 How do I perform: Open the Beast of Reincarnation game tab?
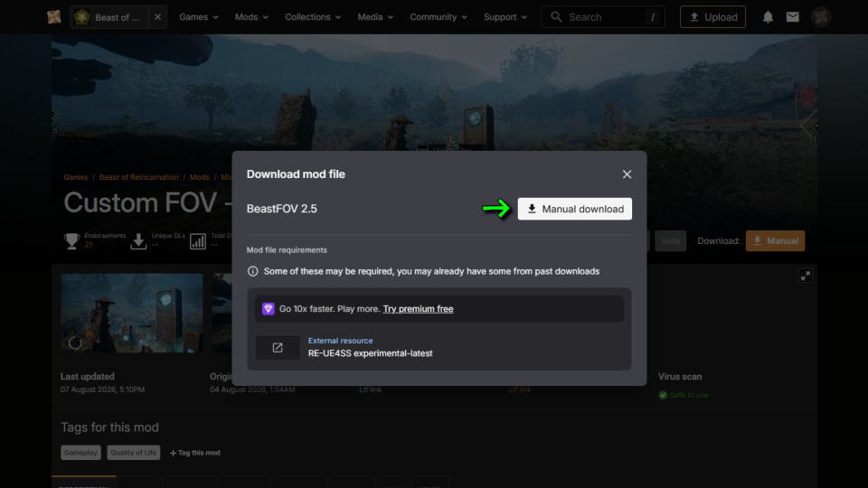(109, 17)
